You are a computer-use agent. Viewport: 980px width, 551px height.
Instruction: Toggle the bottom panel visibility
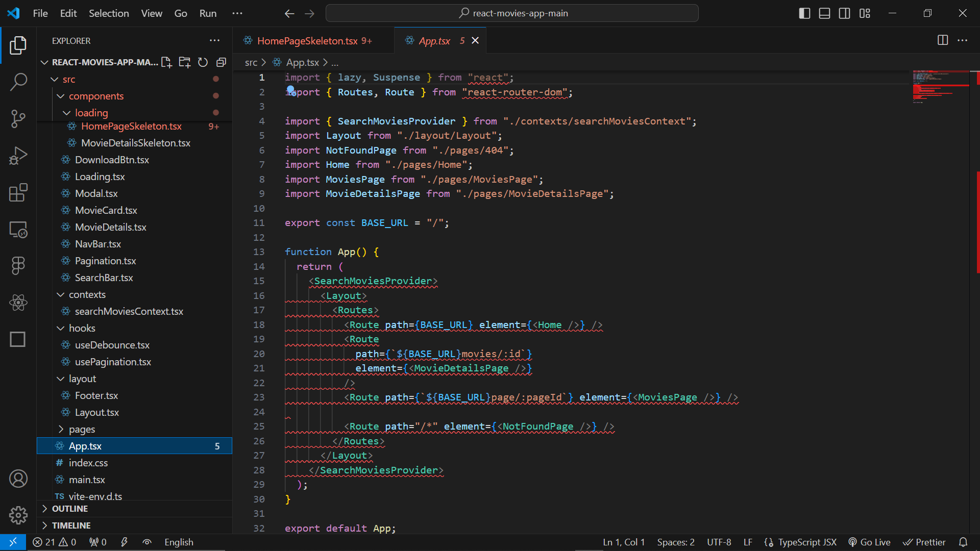click(824, 13)
